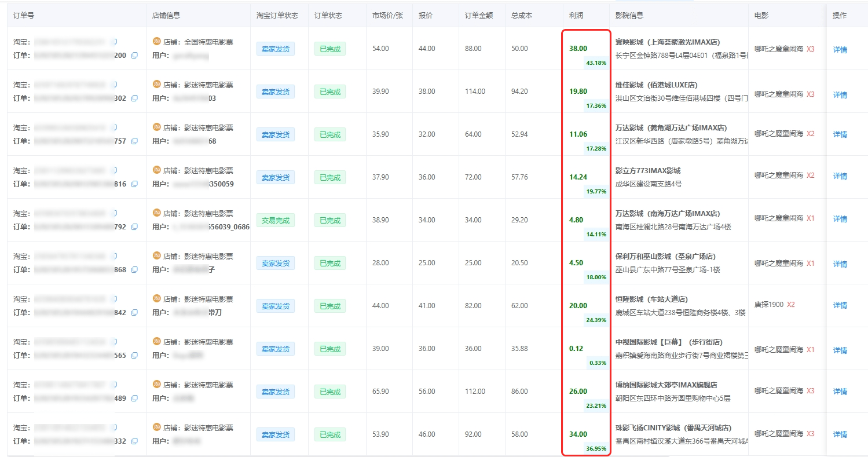
Task: Open 详情 for the 珠影飞扬CINITY影城 order
Action: tap(840, 434)
